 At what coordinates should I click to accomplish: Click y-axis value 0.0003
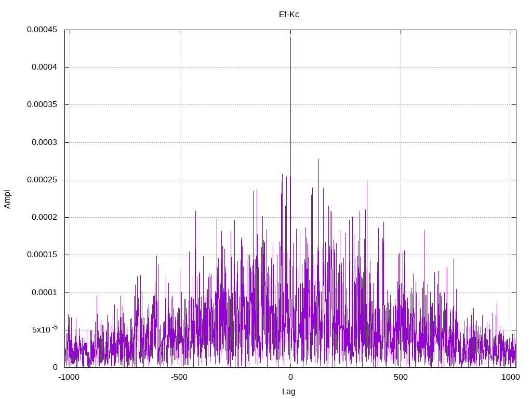point(45,142)
